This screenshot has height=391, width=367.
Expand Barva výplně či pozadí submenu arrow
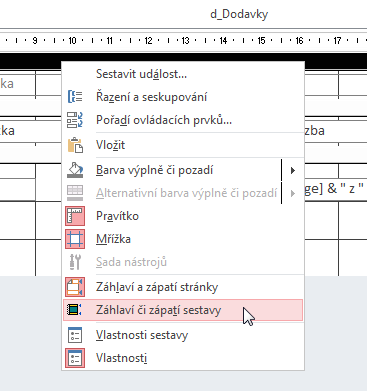point(293,170)
